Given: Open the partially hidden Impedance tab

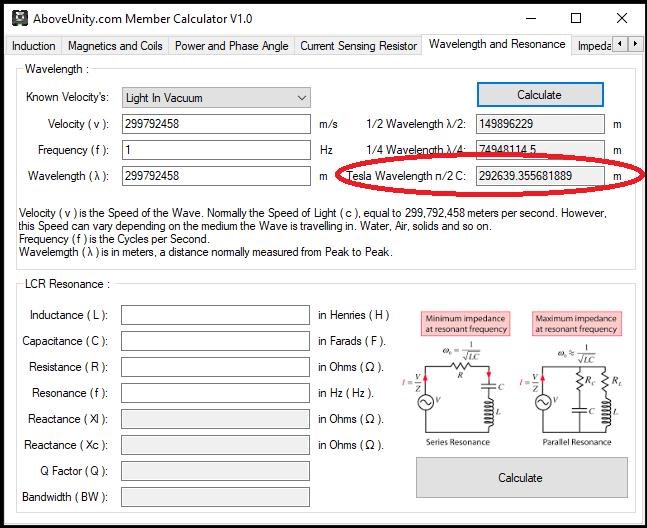Looking at the screenshot, I should click(593, 46).
